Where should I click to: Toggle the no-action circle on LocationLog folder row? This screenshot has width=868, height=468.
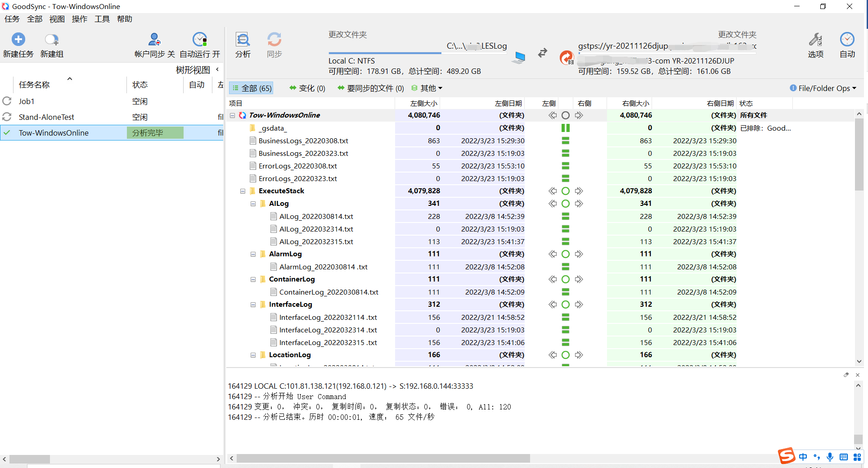[x=566, y=355]
